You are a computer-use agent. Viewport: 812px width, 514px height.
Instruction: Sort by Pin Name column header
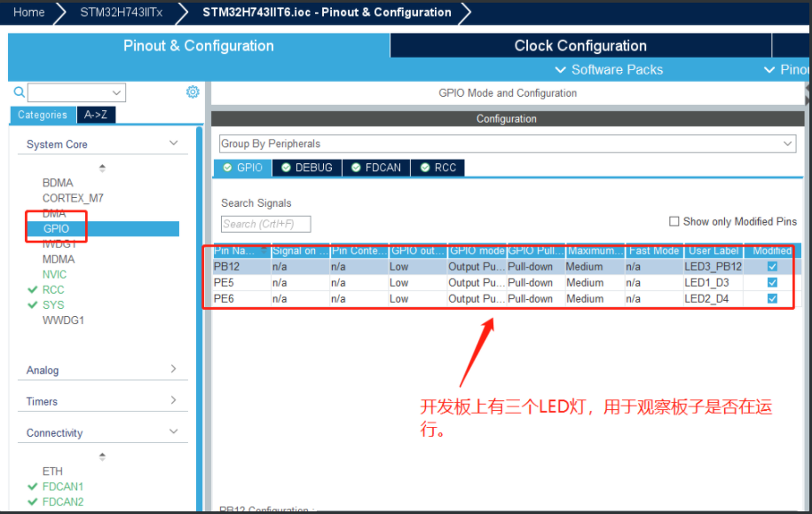coord(242,250)
